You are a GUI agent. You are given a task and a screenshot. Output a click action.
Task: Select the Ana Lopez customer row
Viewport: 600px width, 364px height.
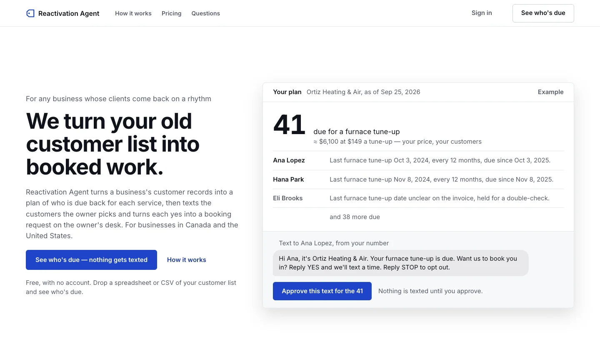[418, 160]
